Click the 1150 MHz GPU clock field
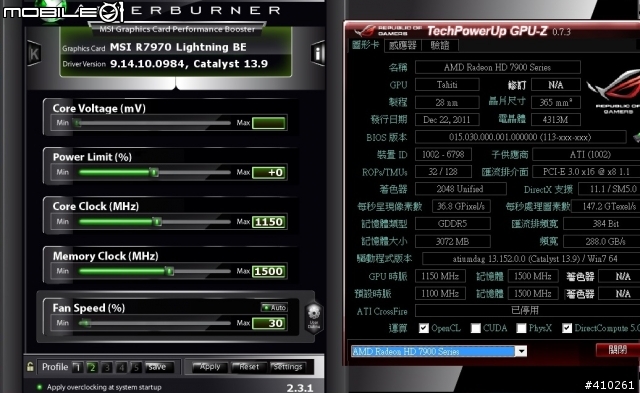The width and height of the screenshot is (640, 393). (440, 276)
